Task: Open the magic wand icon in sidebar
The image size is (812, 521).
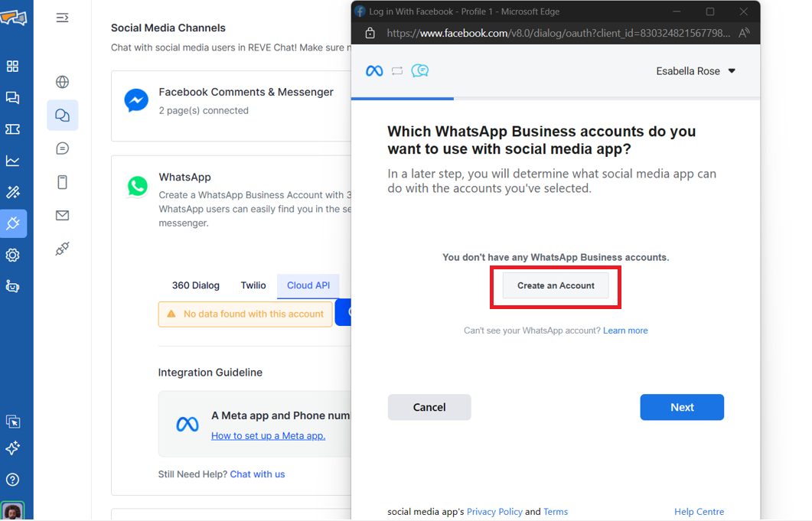Action: 12,192
